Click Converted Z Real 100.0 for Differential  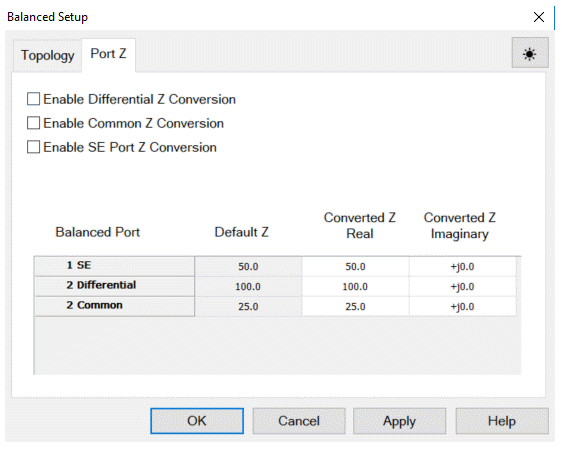click(355, 287)
